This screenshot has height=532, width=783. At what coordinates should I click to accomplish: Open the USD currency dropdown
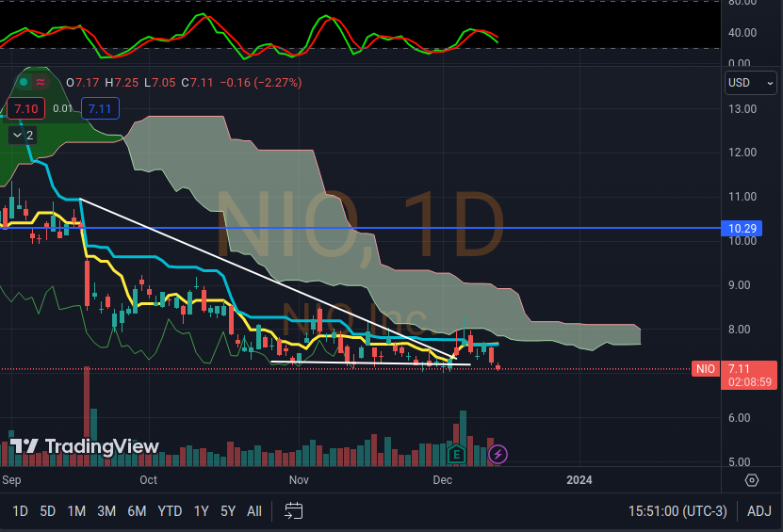pyautogui.click(x=750, y=83)
